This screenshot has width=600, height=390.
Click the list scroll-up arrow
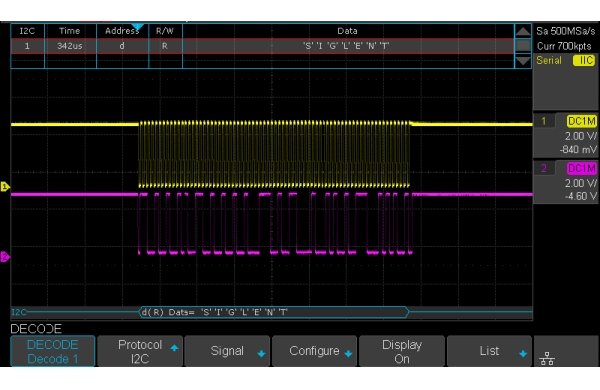523,31
